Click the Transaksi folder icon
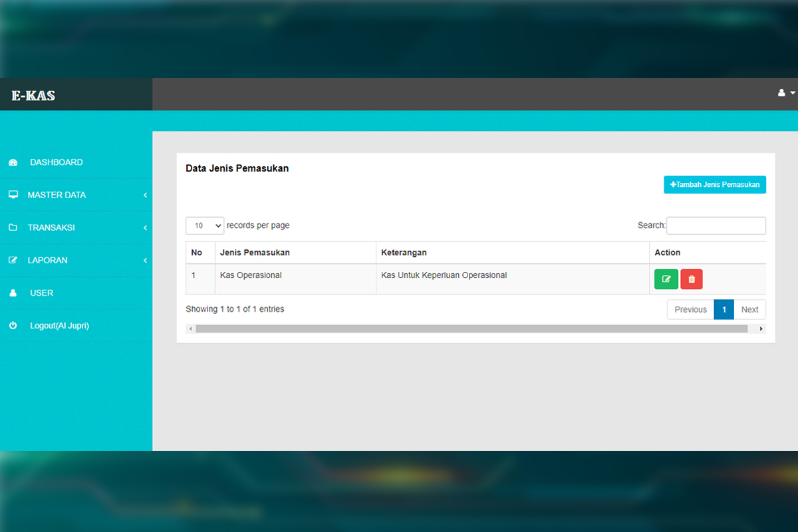This screenshot has height=532, width=798. [13, 227]
